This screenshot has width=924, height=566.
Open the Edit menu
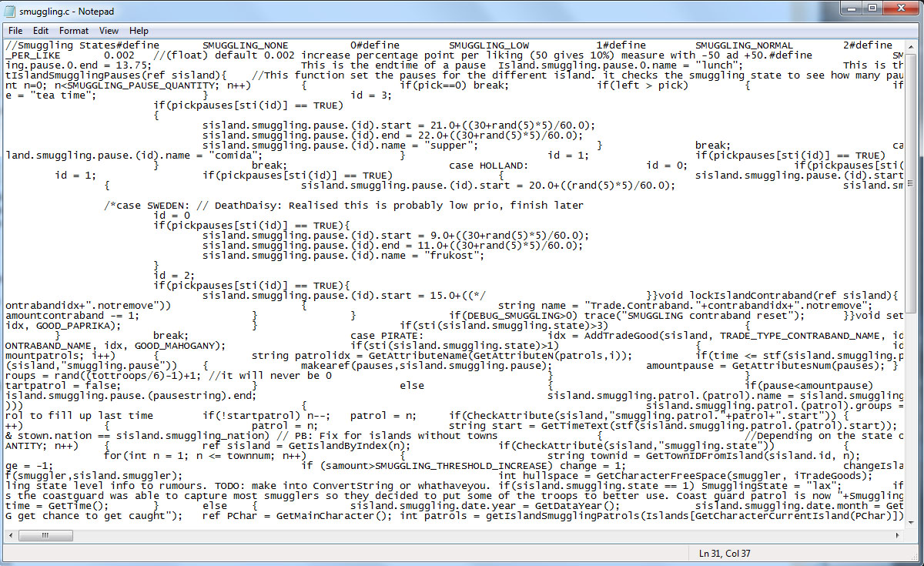41,31
